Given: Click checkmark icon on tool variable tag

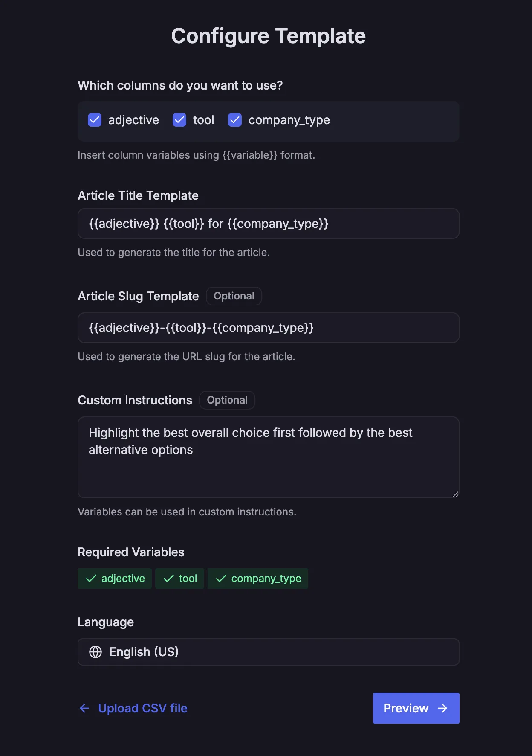Looking at the screenshot, I should [x=169, y=579].
